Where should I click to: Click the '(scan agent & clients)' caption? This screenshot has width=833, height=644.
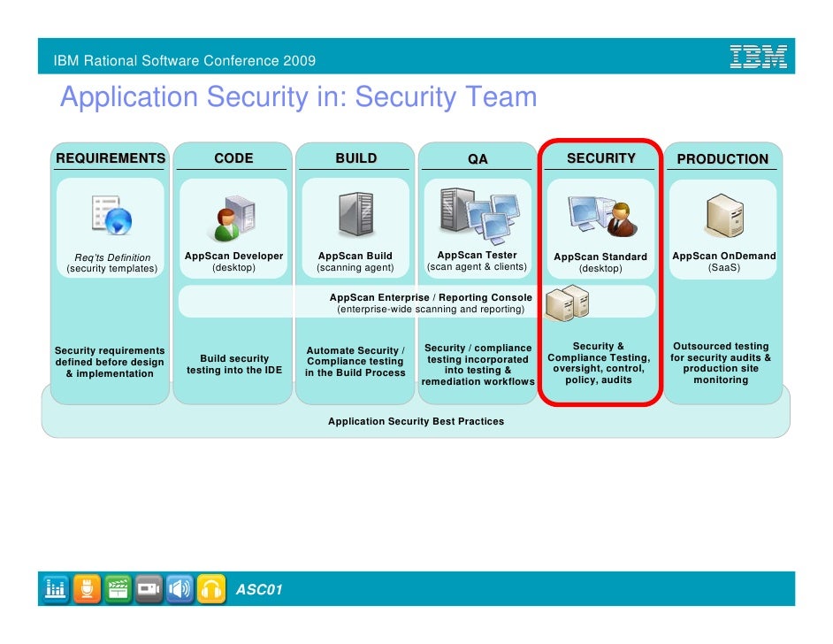point(477,267)
